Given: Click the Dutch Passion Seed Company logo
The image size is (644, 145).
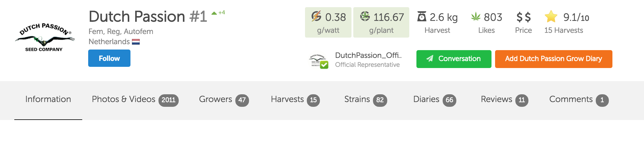Looking at the screenshot, I should pyautogui.click(x=45, y=37).
